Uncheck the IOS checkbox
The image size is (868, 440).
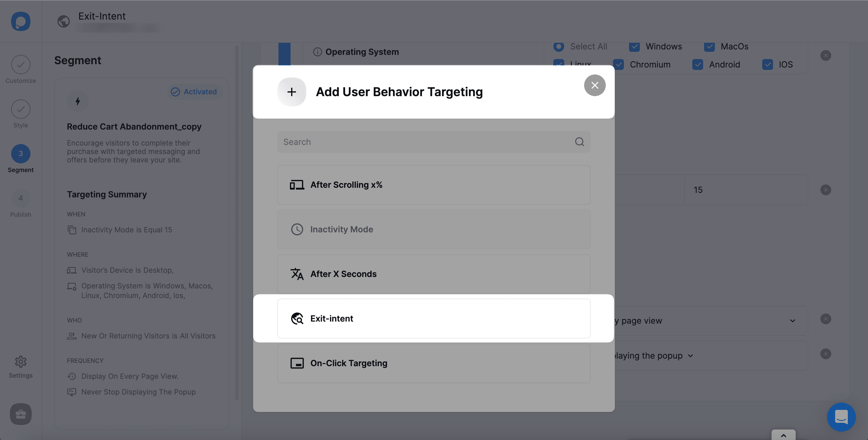[768, 64]
